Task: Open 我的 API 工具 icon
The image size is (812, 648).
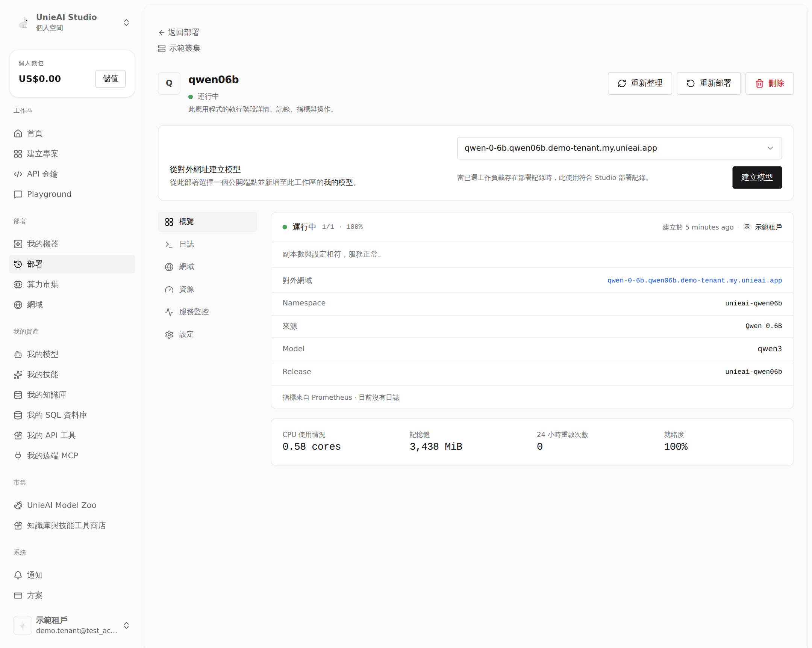Action: coord(18,435)
